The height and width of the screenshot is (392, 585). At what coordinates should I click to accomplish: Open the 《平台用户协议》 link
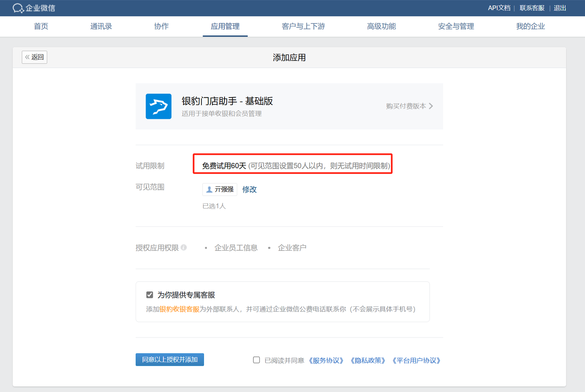click(x=416, y=361)
